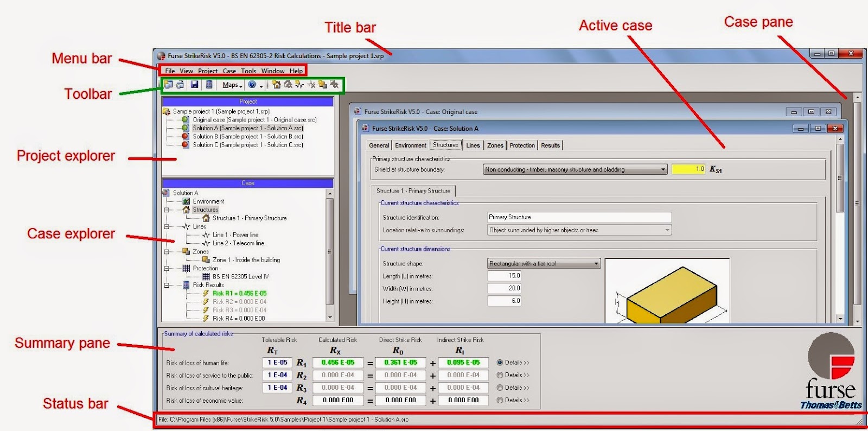The image size is (868, 431).
Task: Open the File menu
Action: click(x=170, y=71)
